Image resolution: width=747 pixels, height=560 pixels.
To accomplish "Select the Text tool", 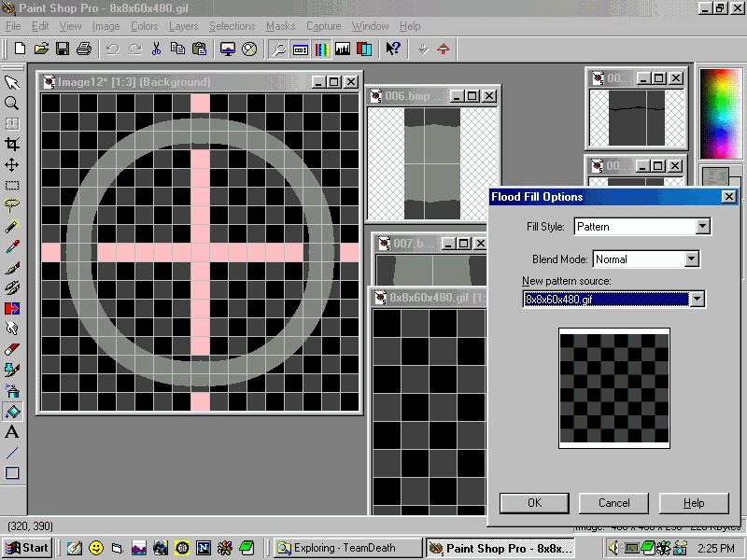I will 12,432.
